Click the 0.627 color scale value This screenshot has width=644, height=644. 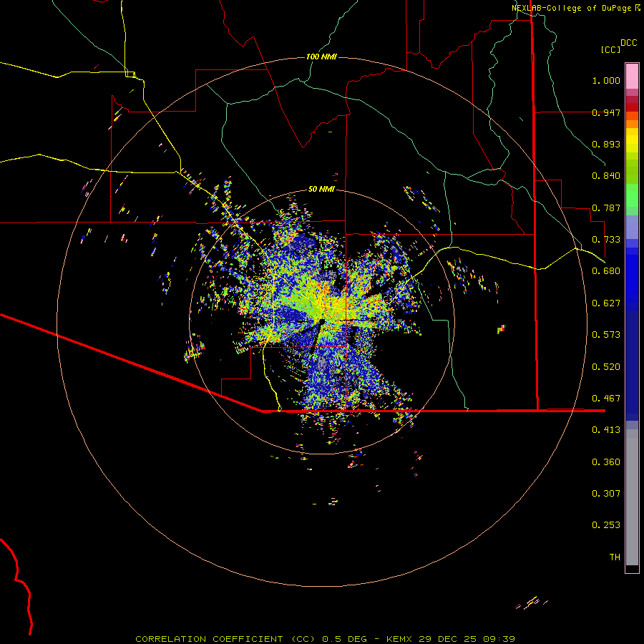(x=606, y=303)
